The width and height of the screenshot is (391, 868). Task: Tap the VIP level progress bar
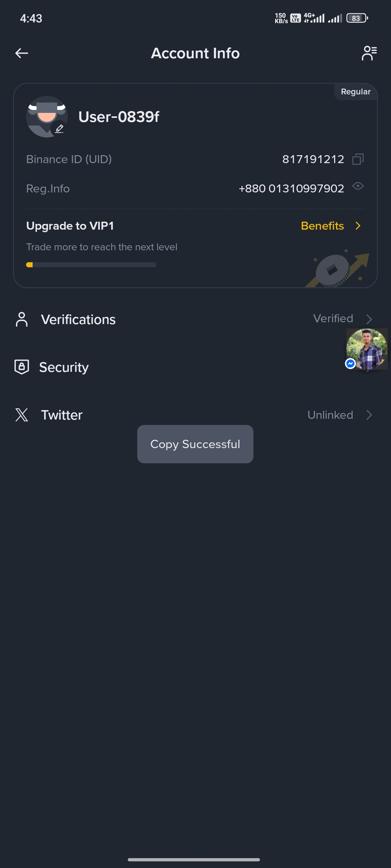[x=91, y=265]
